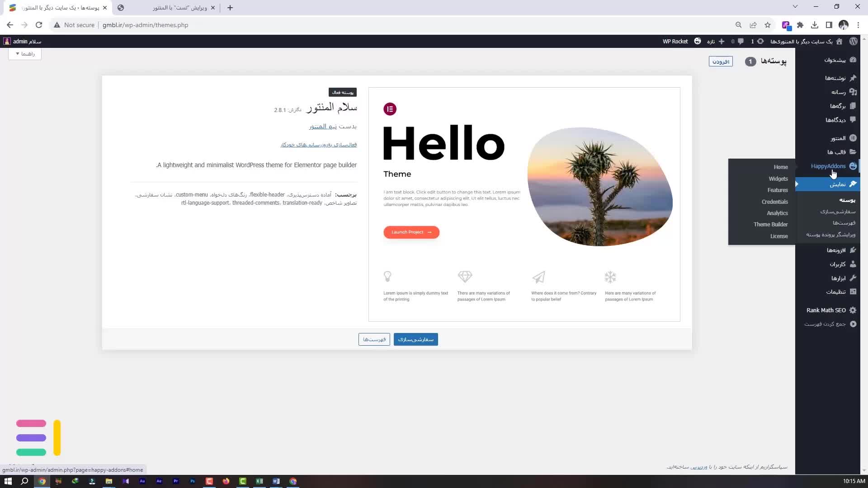Image resolution: width=868 pixels, height=488 pixels.
Task: Select Theme Builder in HappyAddons submenu
Action: click(x=770, y=225)
